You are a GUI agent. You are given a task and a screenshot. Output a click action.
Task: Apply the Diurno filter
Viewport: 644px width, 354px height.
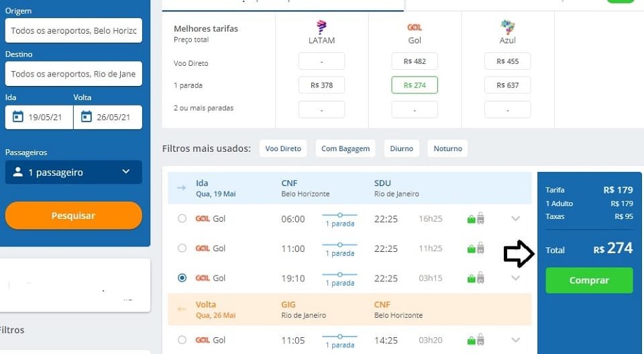click(401, 148)
